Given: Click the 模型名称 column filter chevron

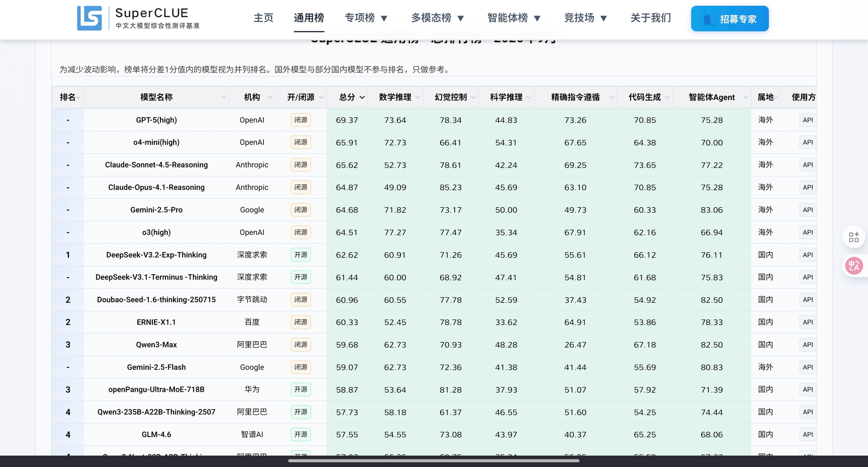Looking at the screenshot, I should tap(224, 97).
